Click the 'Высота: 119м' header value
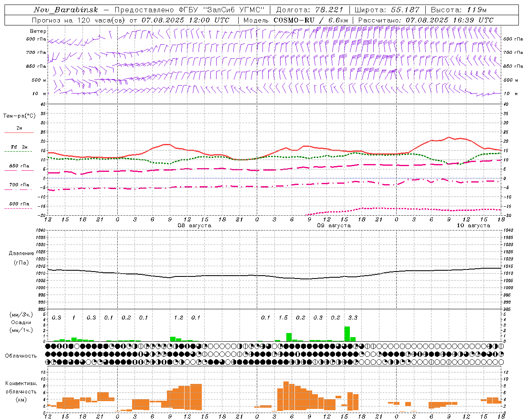Viewport: 525px width, 420px height. [459, 10]
